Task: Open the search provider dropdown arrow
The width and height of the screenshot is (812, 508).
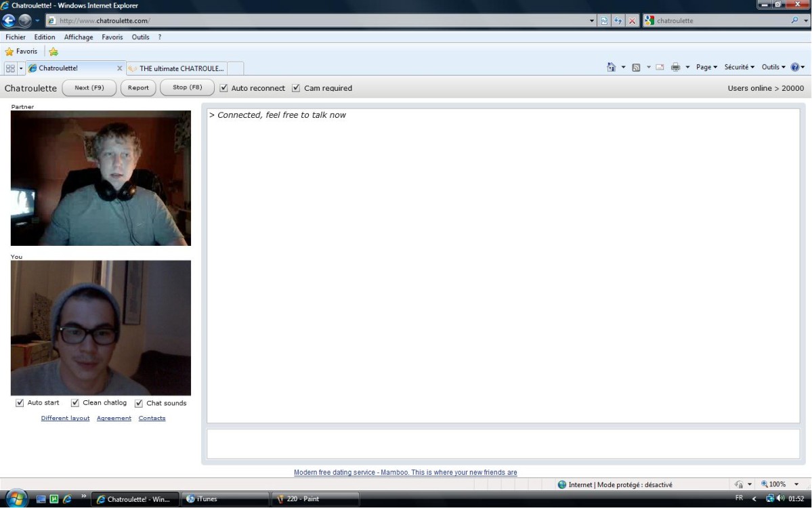Action: [x=806, y=21]
